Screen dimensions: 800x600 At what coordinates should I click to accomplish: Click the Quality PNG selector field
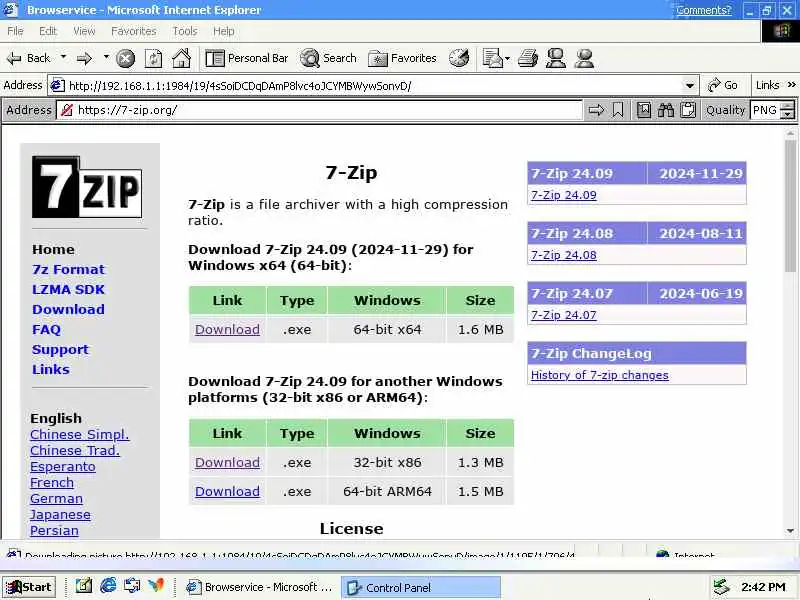click(765, 110)
